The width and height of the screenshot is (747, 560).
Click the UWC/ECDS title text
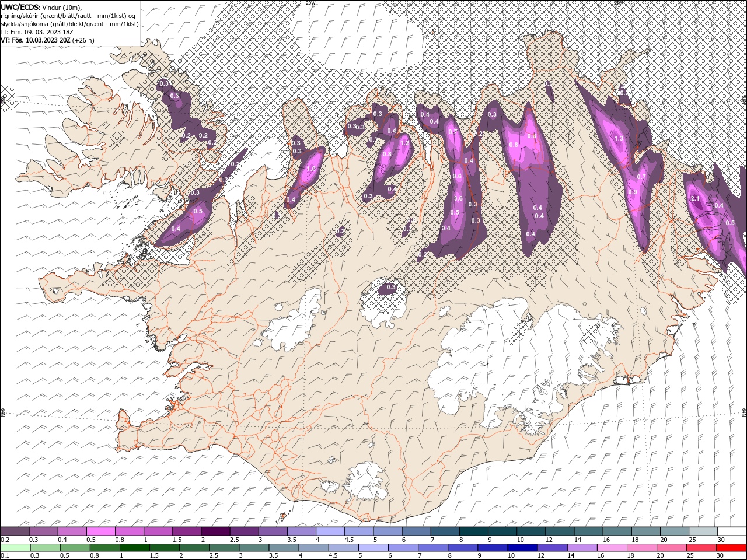(20, 7)
